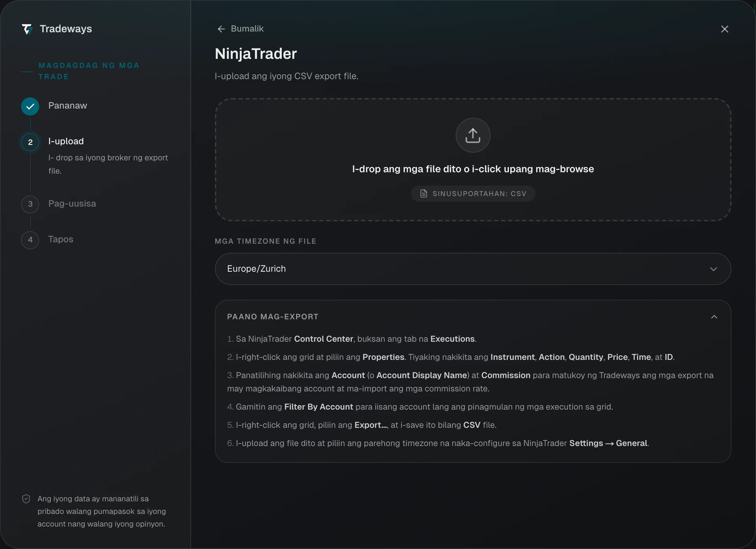Click the upload arrow icon in drop zone
This screenshot has width=756, height=549.
[x=473, y=135]
